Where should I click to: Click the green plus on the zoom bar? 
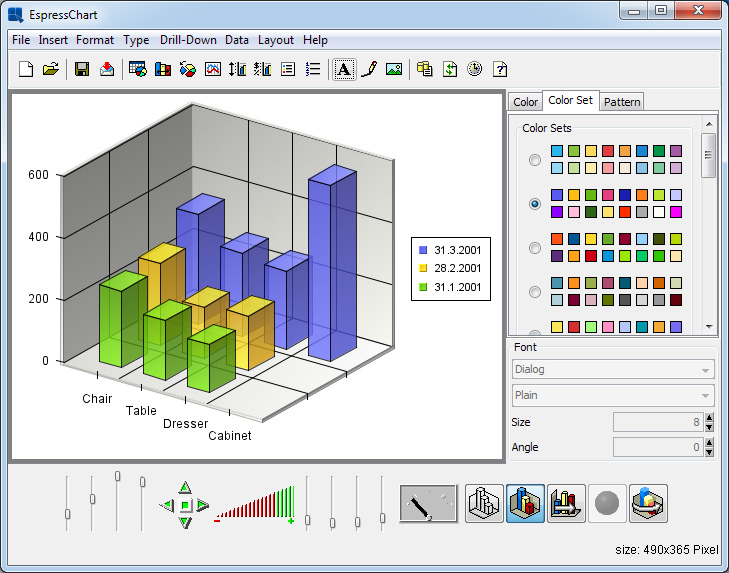[x=291, y=521]
